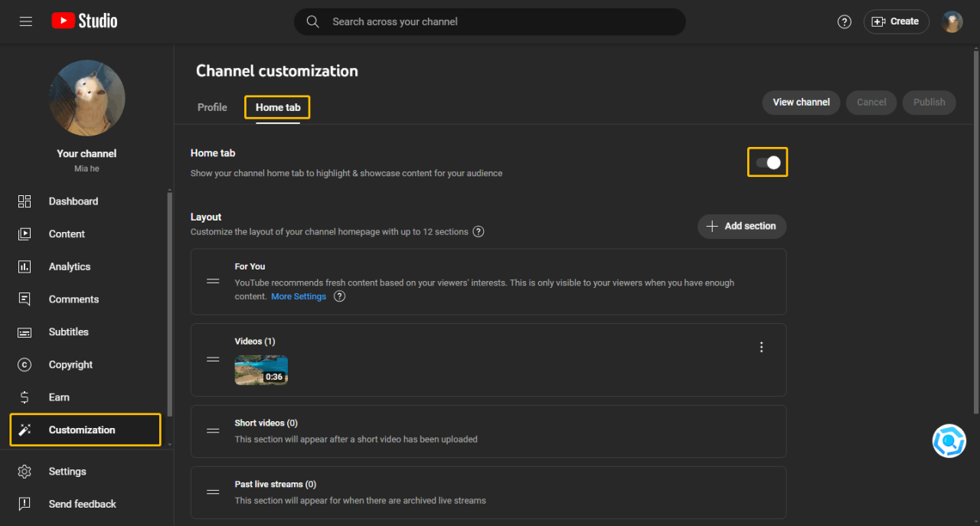Send feedback to YouTube

(x=82, y=504)
